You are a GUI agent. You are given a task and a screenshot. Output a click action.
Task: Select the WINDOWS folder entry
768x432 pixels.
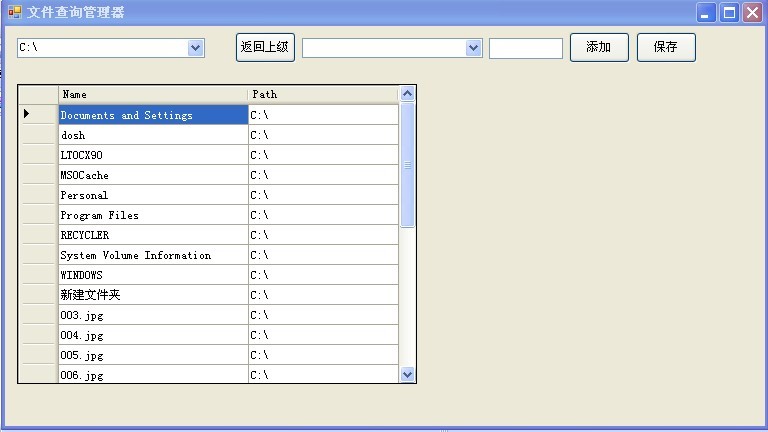(x=153, y=275)
